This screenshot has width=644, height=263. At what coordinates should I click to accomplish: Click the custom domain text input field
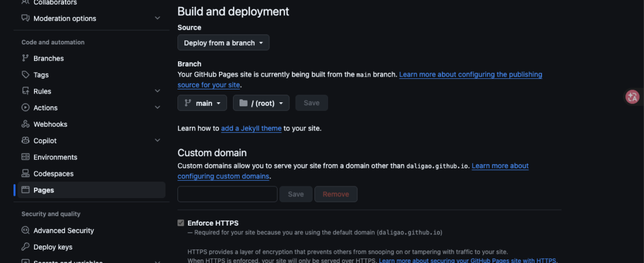(x=227, y=194)
